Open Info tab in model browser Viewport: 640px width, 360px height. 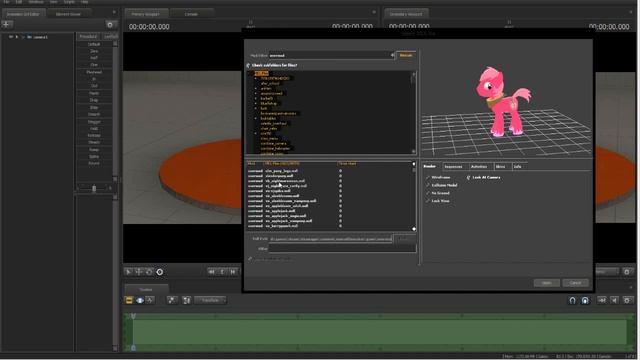tap(518, 167)
